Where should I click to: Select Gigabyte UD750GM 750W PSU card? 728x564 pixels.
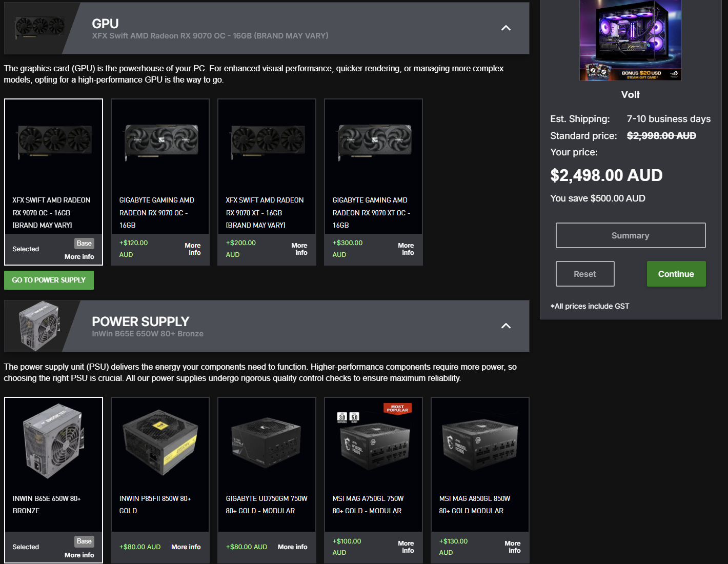tap(267, 480)
